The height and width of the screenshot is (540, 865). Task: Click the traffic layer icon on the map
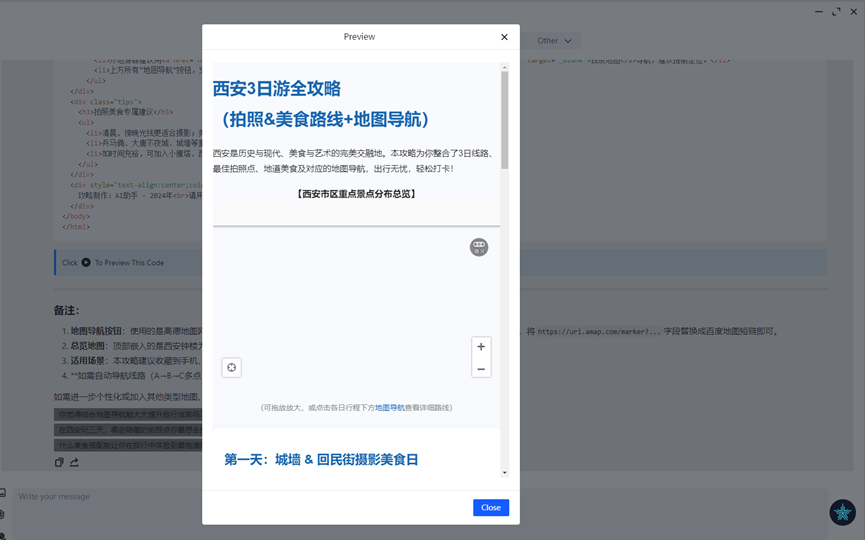pyautogui.click(x=479, y=247)
